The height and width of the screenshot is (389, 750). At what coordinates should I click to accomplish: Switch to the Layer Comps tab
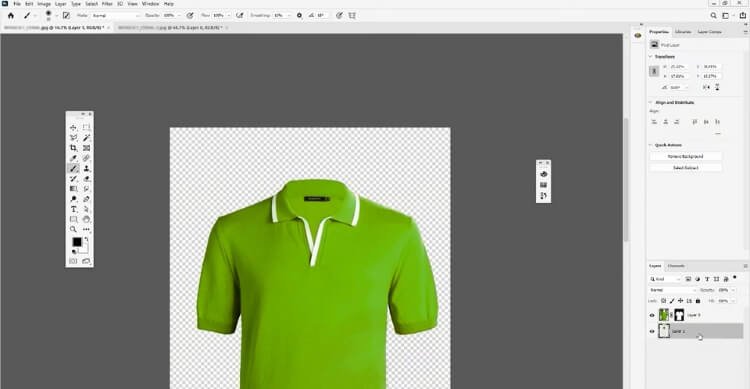pos(709,32)
